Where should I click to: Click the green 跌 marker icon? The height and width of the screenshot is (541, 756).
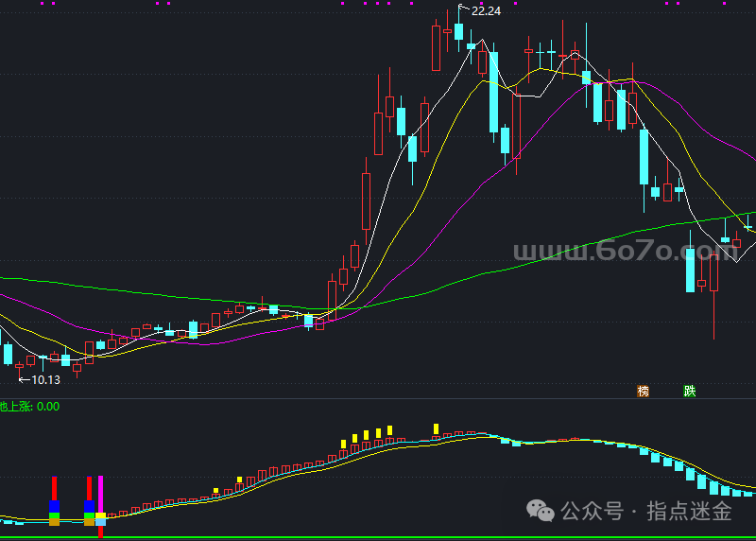[690, 391]
